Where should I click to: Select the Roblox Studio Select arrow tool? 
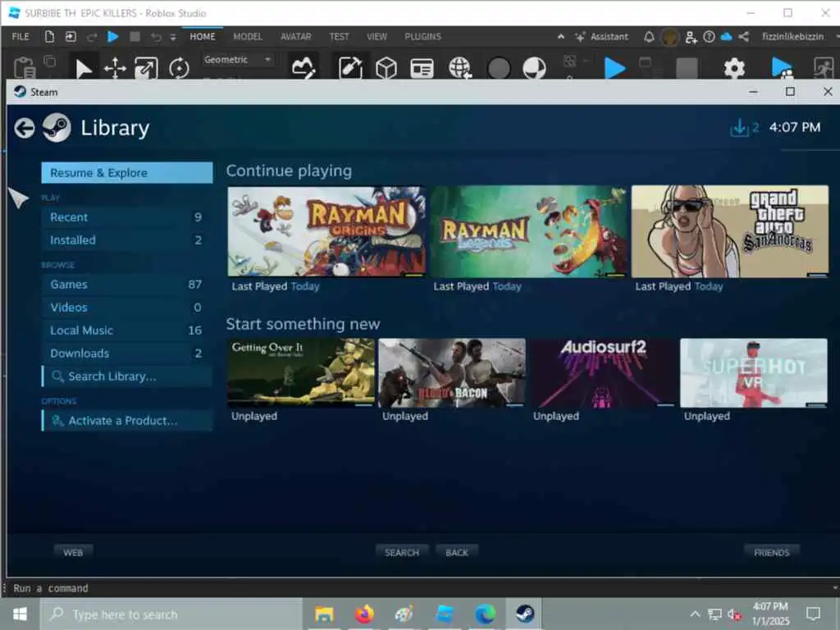83,69
